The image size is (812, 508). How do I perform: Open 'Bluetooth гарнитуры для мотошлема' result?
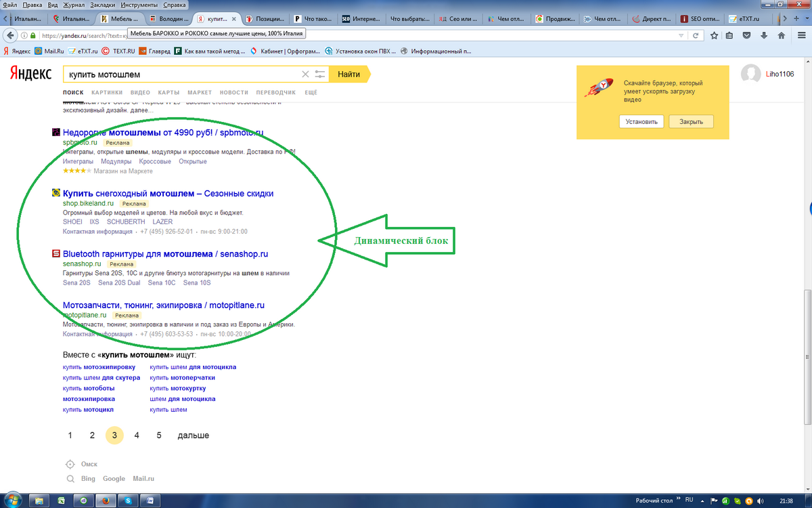[165, 254]
